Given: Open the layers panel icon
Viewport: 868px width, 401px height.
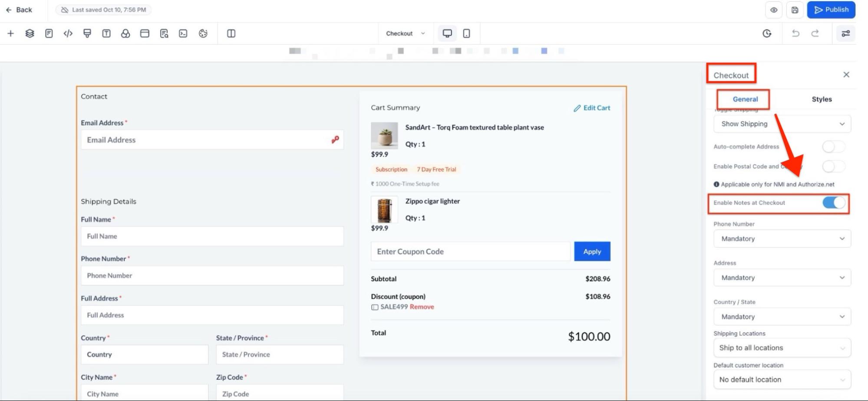Looking at the screenshot, I should click(30, 33).
